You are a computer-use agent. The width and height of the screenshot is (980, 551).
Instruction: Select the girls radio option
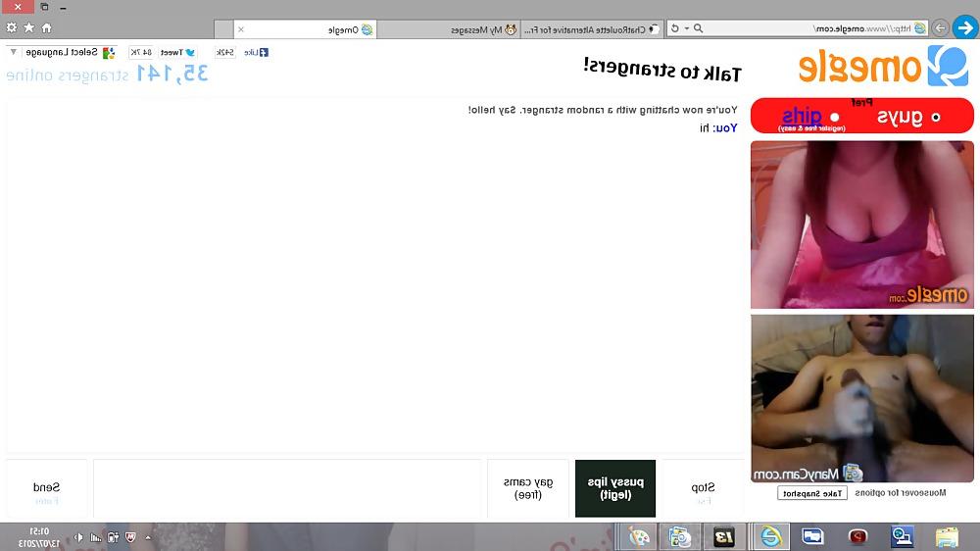pyautogui.click(x=835, y=117)
